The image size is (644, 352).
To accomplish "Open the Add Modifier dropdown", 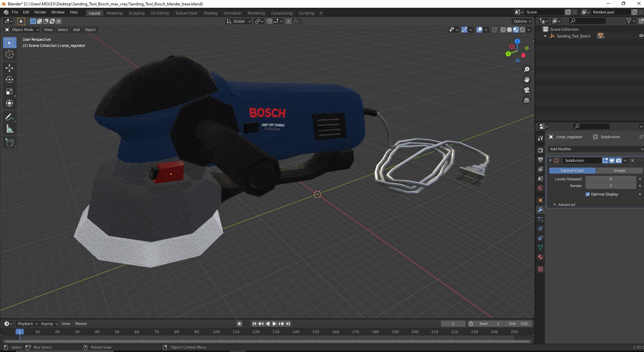I will (596, 149).
